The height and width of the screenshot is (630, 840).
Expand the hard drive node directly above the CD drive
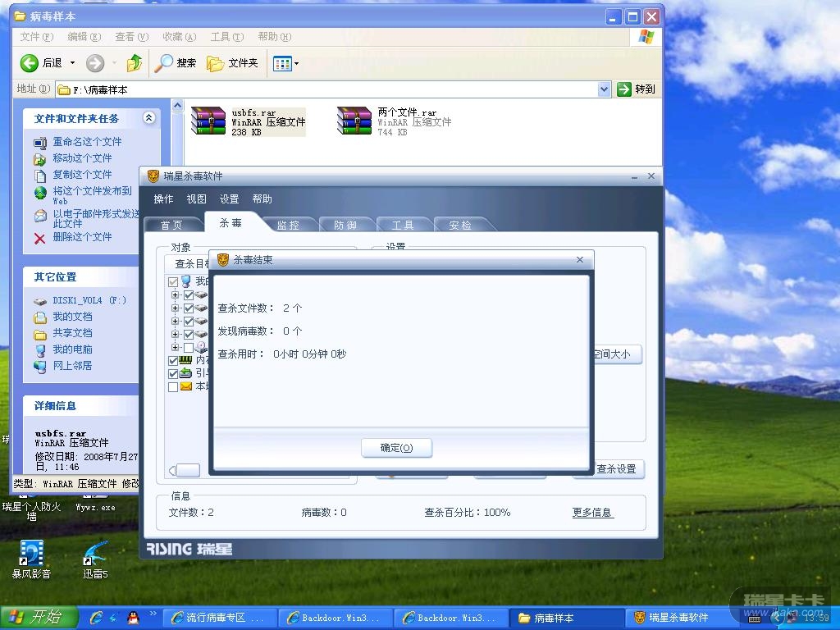pos(175,334)
